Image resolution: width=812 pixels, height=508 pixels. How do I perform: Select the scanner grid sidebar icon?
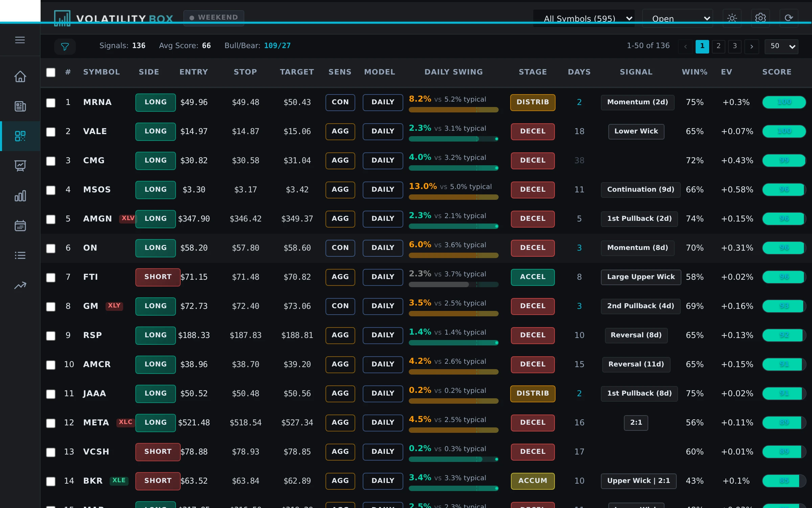[20, 136]
